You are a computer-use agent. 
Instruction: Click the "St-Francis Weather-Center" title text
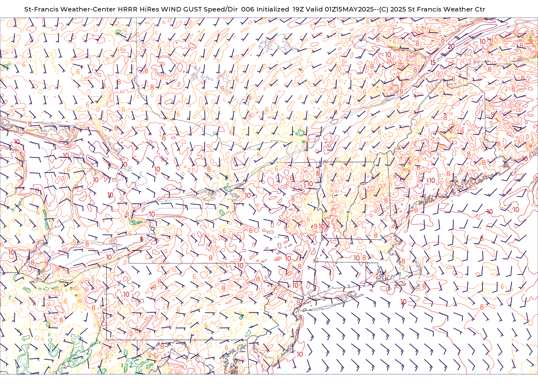pos(70,9)
